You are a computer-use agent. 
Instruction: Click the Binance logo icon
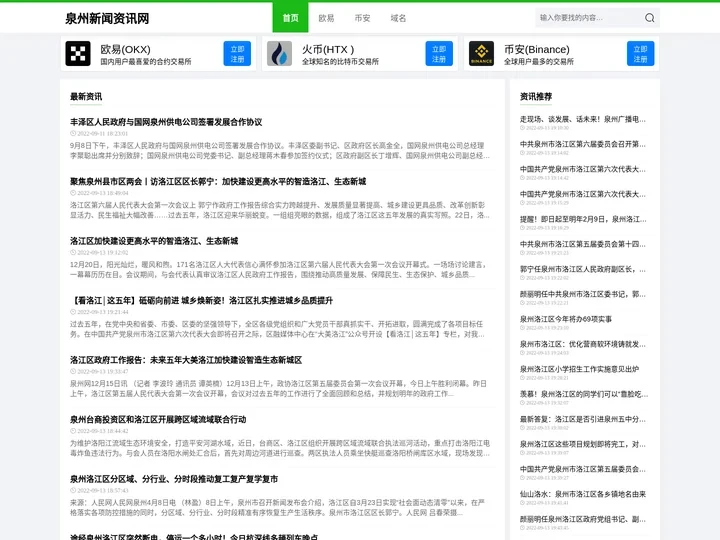[481, 54]
